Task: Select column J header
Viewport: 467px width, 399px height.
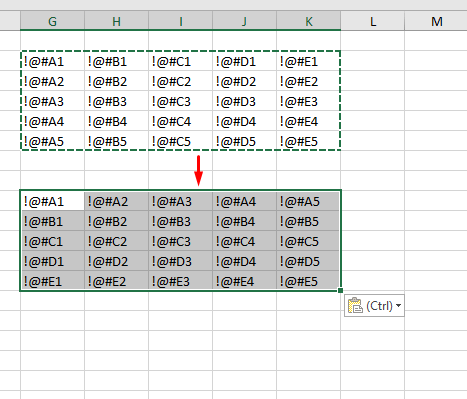Action: (x=244, y=21)
